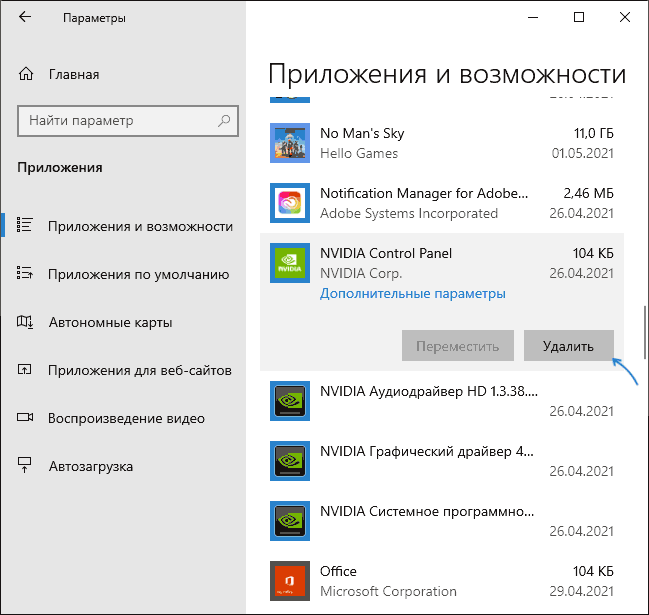This screenshot has height=615, width=649.
Task: Select Notification Manager for Adobe entry
Action: (442, 203)
